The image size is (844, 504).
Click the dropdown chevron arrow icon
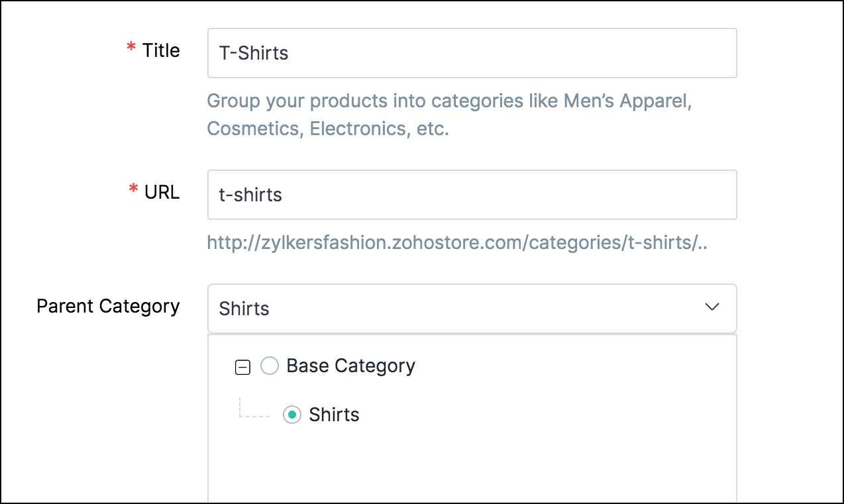click(x=712, y=307)
